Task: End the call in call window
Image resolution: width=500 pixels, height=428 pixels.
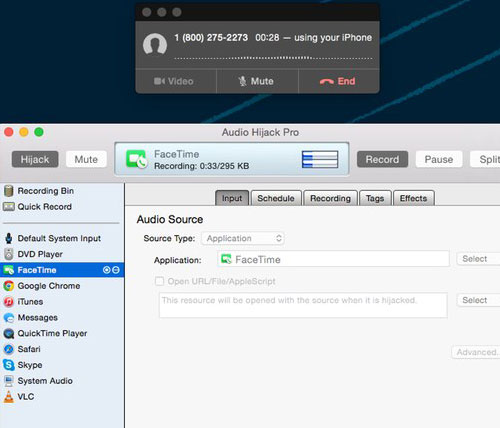Action: pos(339,81)
